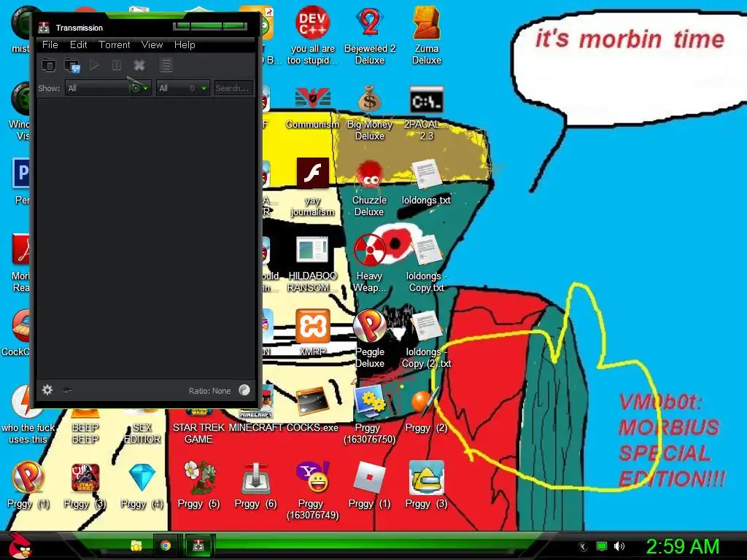747x560 pixels.
Task: Open the loldongs.txt file
Action: tap(426, 182)
